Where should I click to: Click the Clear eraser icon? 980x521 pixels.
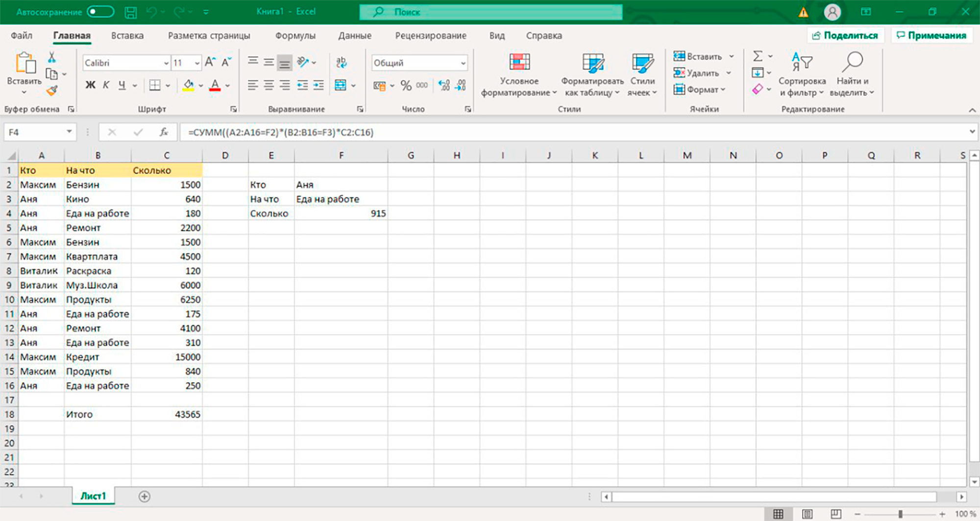[x=758, y=89]
